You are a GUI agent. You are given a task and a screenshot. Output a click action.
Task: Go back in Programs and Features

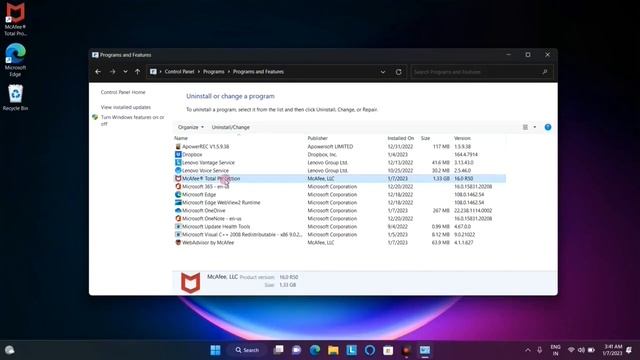[x=98, y=72]
